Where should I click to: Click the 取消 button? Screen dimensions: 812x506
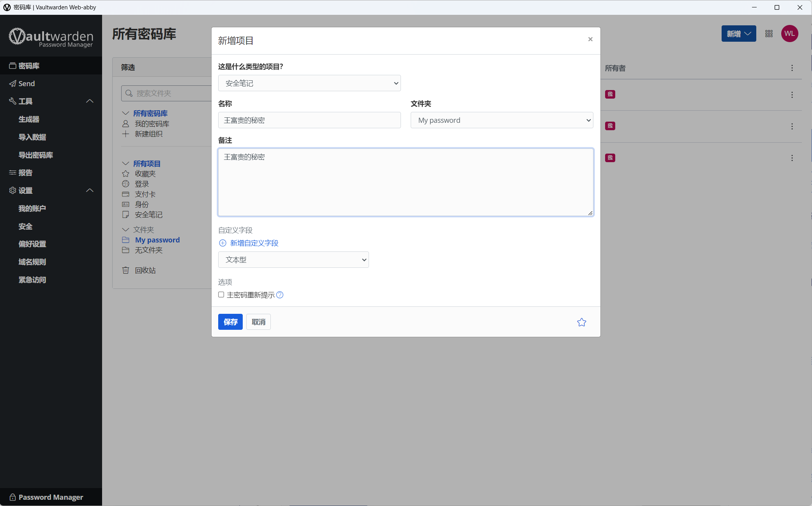tap(258, 322)
